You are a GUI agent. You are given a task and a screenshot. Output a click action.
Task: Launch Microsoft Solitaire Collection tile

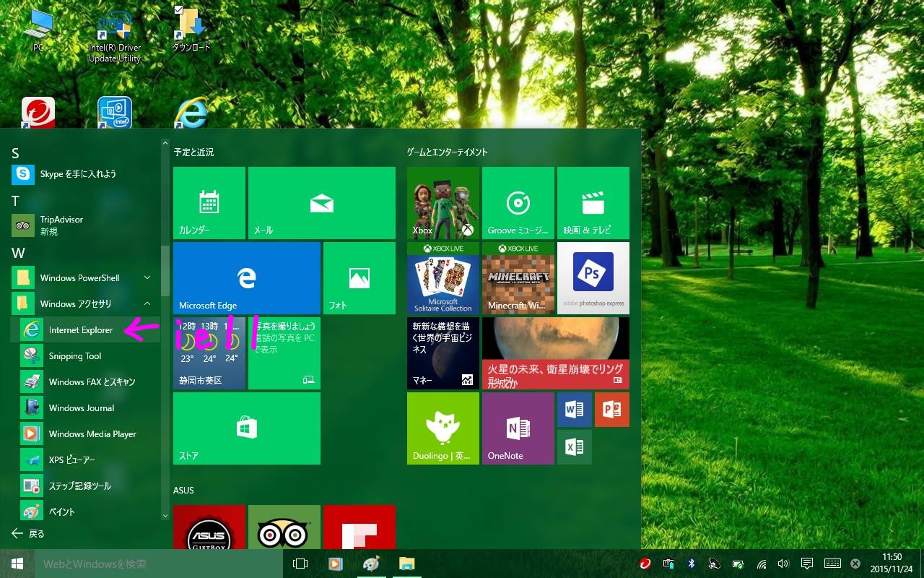point(443,278)
